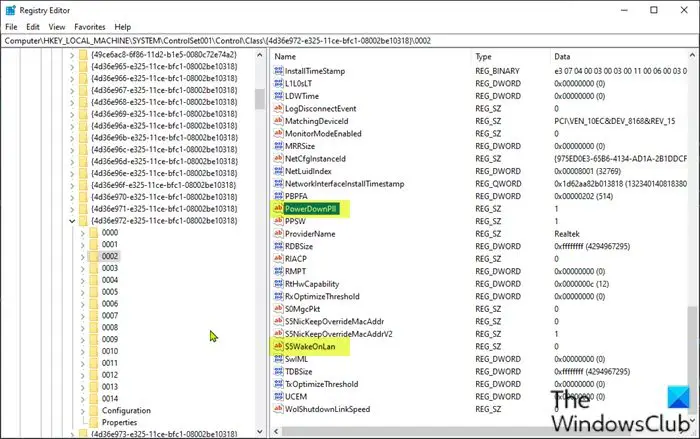Click the tree pane scroll-down arrow
The image size is (700, 439).
(260, 431)
